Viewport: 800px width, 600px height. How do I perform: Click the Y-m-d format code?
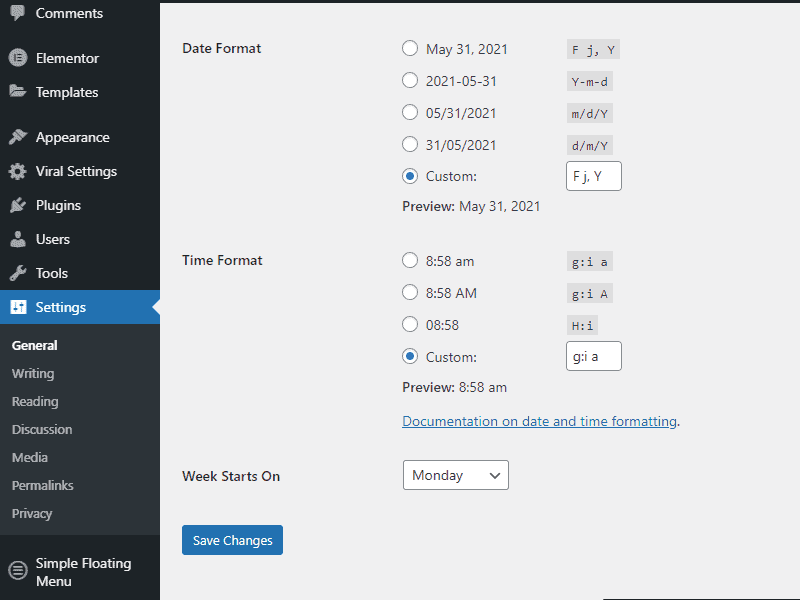pos(590,82)
